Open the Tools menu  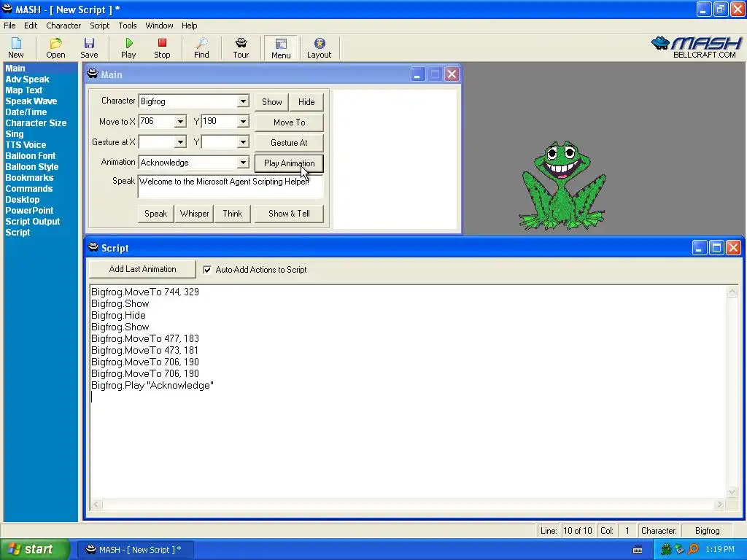(x=127, y=26)
